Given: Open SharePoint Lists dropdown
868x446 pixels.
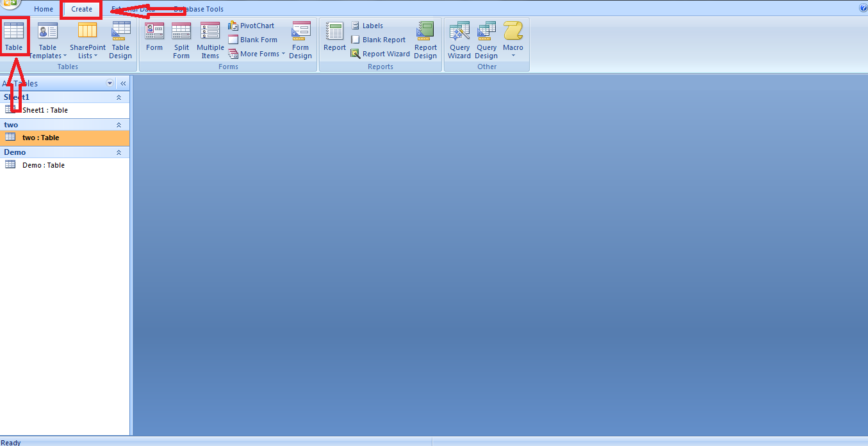Looking at the screenshot, I should tap(88, 40).
